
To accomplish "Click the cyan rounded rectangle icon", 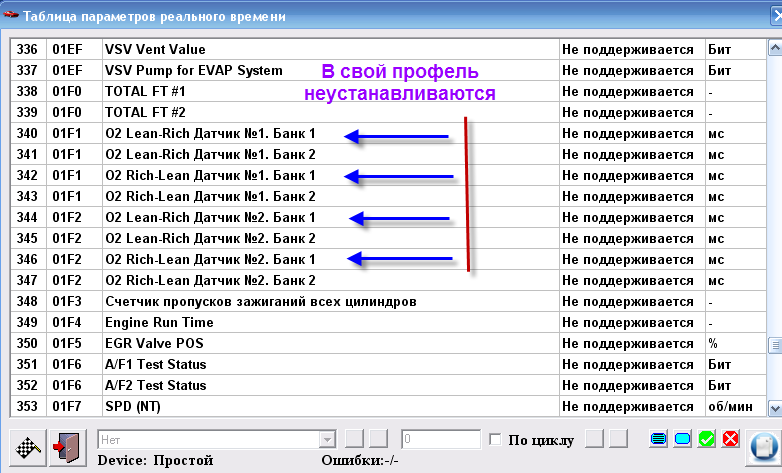I will click(x=683, y=440).
